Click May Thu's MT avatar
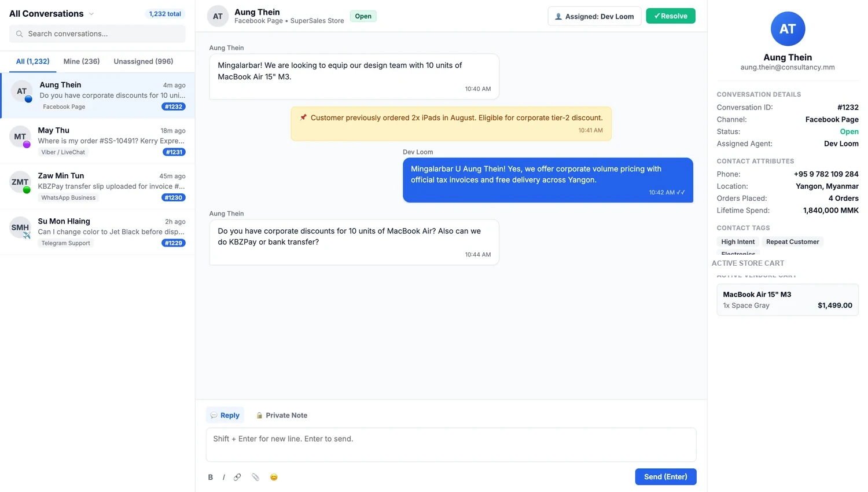This screenshot has height=492, width=868. (20, 137)
